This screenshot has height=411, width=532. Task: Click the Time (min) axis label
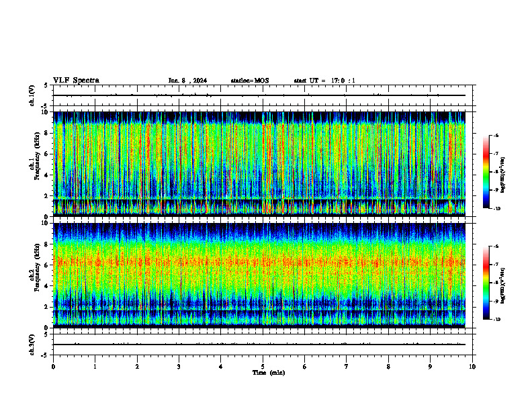(x=269, y=373)
